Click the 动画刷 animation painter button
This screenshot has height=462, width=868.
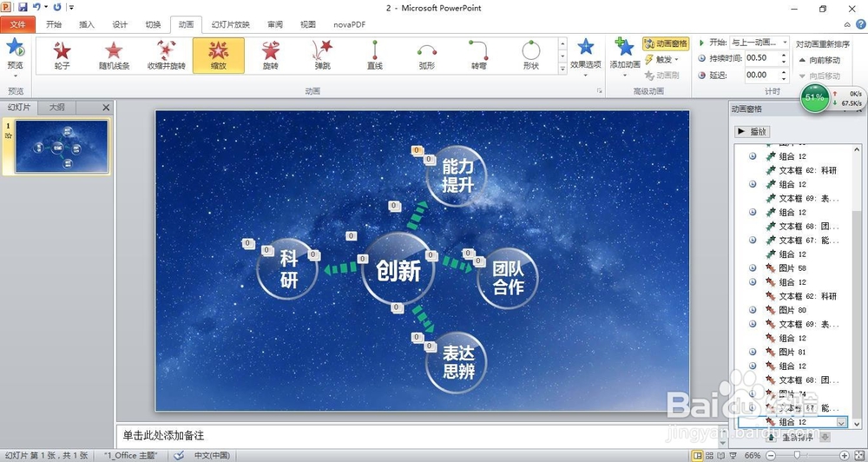pos(662,76)
